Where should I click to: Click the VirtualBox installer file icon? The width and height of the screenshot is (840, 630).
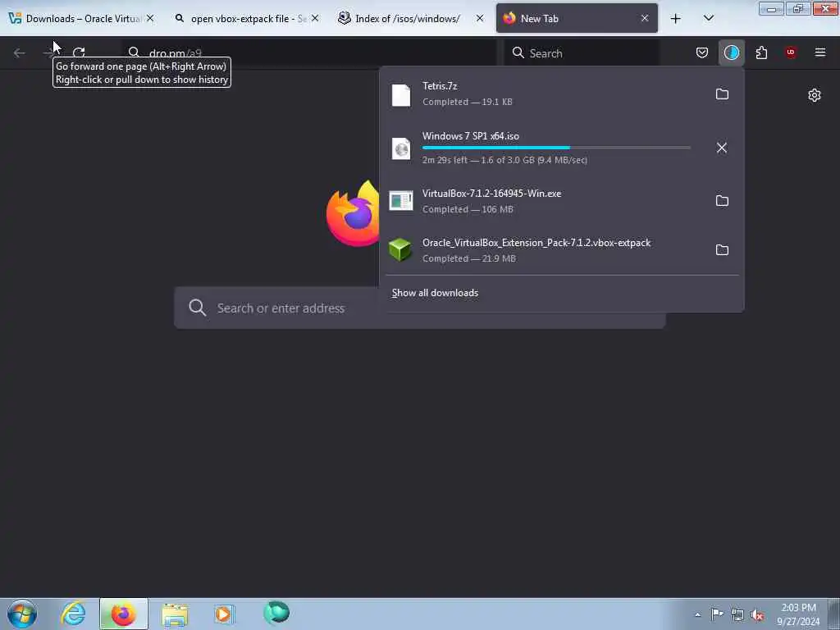(400, 201)
